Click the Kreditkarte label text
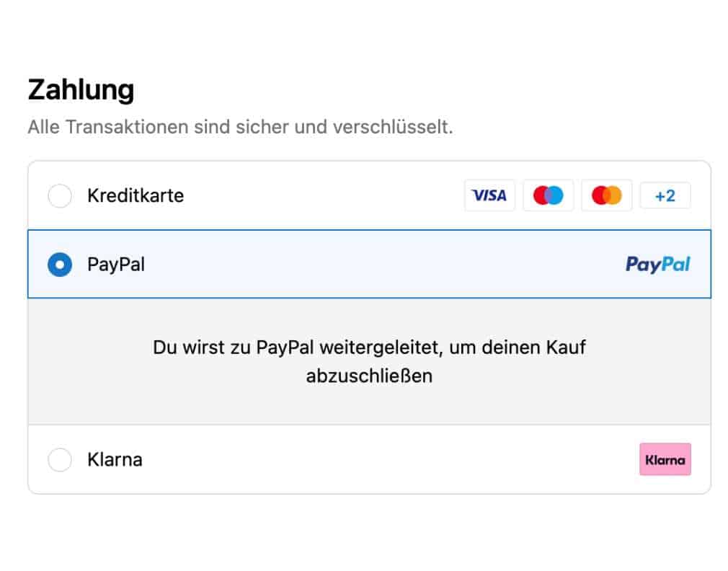Viewport: 728px width, 571px height. (136, 195)
